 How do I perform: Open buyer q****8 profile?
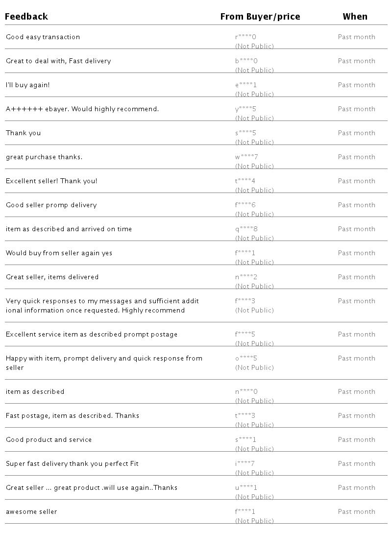click(x=246, y=229)
